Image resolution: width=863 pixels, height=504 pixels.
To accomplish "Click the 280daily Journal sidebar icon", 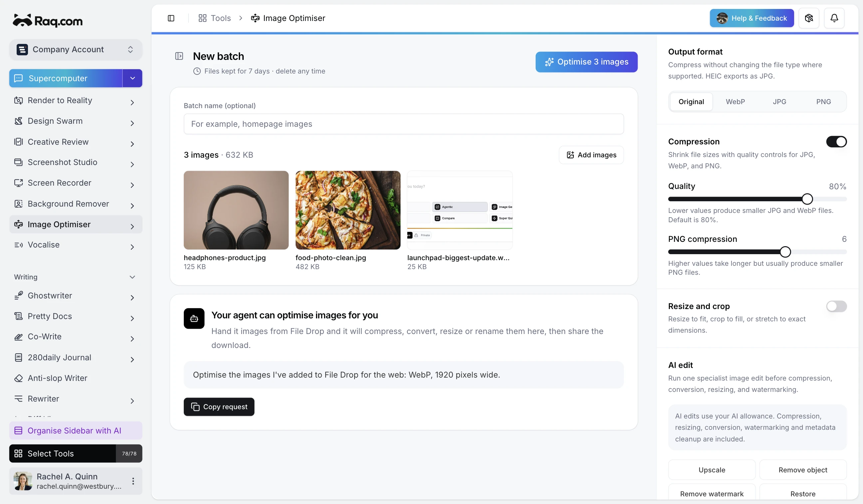I will [x=19, y=357].
